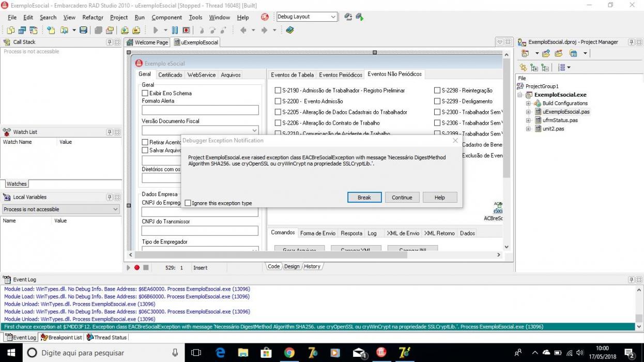Toggle the 'Exibir Erro Schema' checkbox
The width and height of the screenshot is (644, 362).
(145, 93)
